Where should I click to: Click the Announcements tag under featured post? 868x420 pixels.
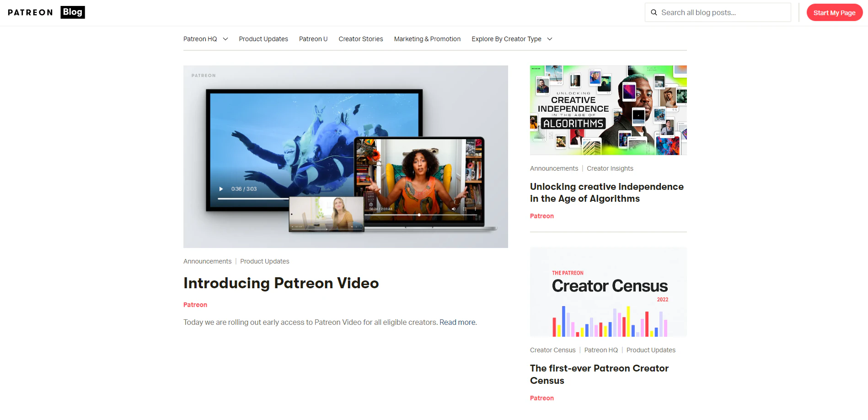point(208,261)
